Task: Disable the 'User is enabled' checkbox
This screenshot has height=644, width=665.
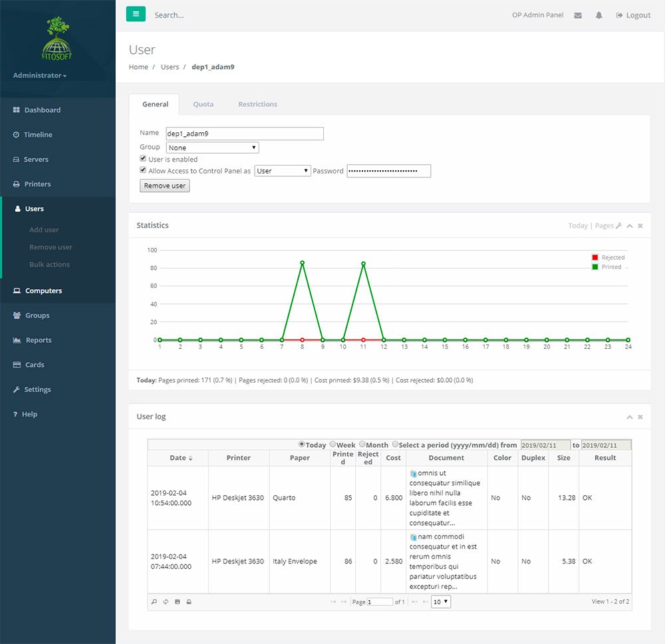Action: (x=142, y=158)
